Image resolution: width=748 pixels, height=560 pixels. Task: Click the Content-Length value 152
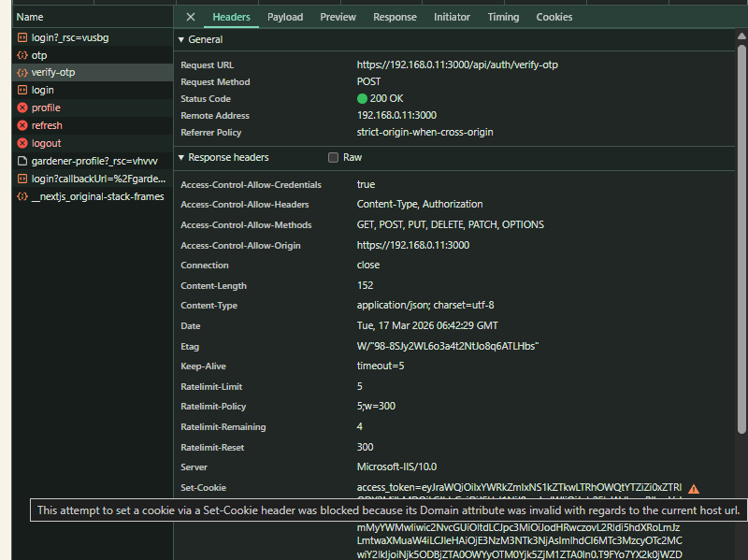tap(365, 285)
